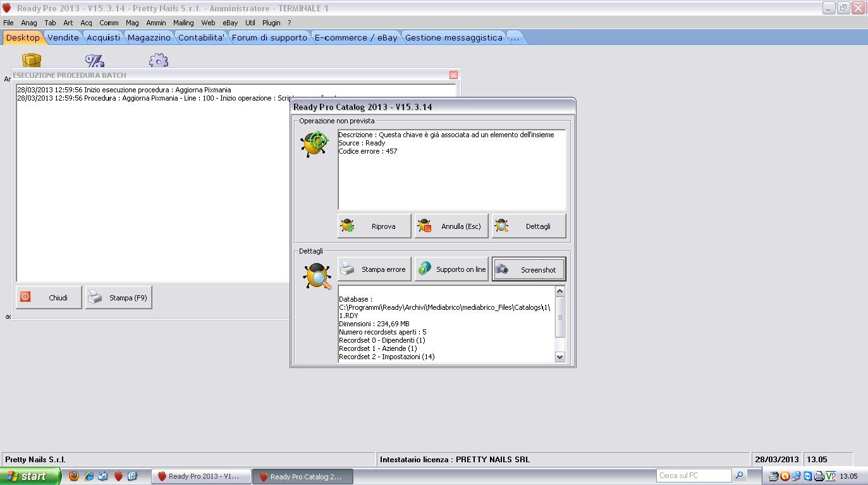The image size is (868, 485).
Task: Click the scanner tray icon
Action: click(774, 476)
